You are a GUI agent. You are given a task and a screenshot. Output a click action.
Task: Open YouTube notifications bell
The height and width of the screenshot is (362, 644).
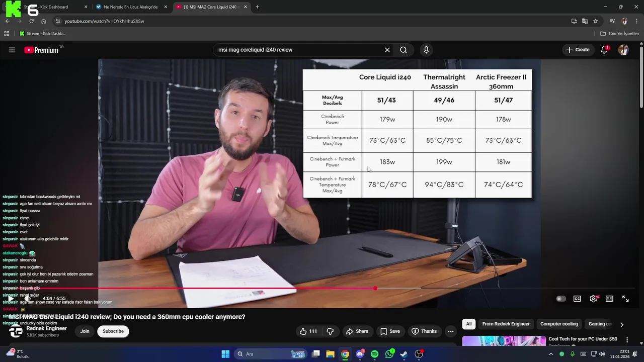[604, 50]
